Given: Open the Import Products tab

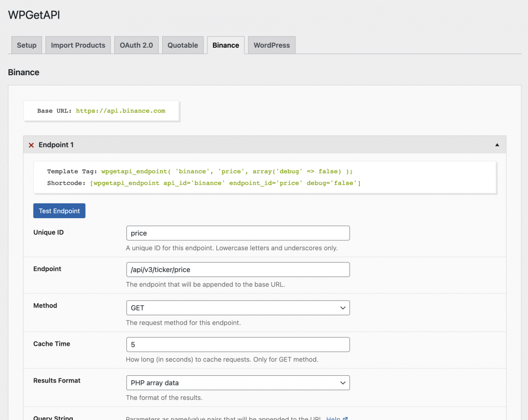Looking at the screenshot, I should (78, 45).
